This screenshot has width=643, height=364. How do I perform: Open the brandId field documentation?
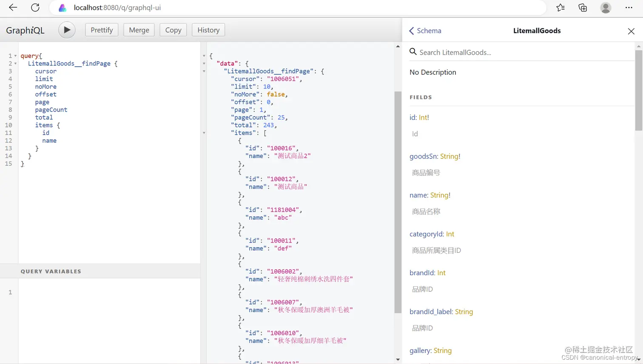[422, 273]
